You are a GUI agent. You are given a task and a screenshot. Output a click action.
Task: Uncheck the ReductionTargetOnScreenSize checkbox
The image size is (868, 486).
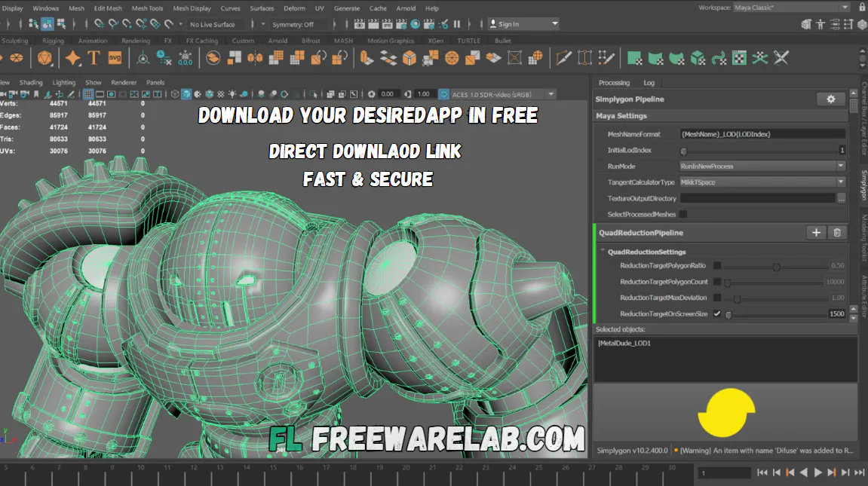[717, 313]
